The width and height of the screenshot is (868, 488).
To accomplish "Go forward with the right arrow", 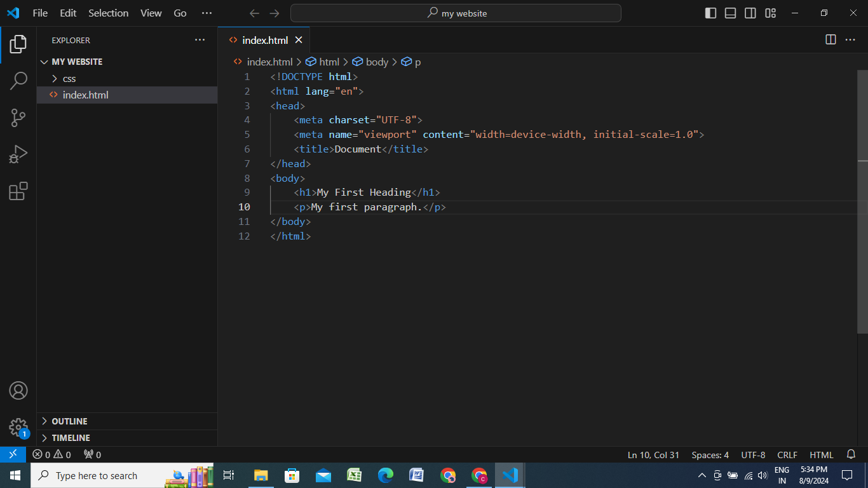I will (275, 13).
